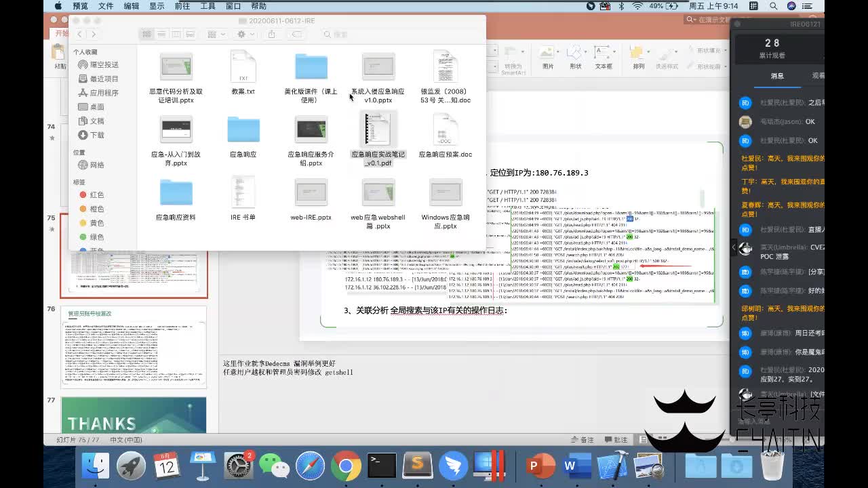Open Microsoft Word from the Dock
868x488 pixels.
point(576,466)
